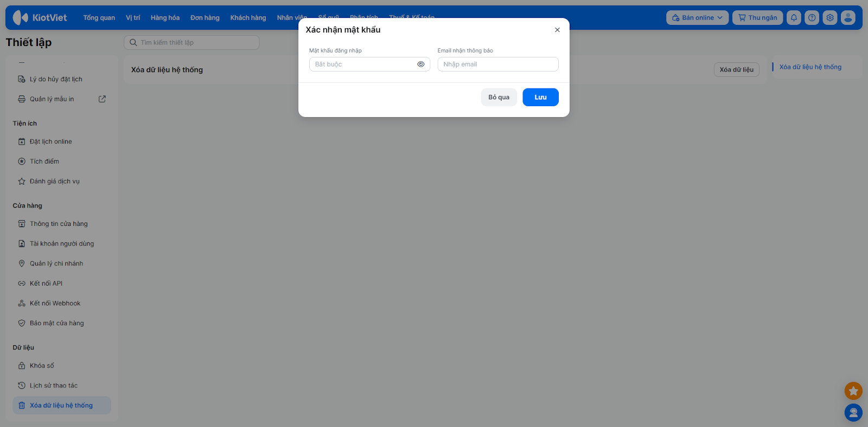This screenshot has width=868, height=427.
Task: Open the Khách hàng menu
Action: 248,18
